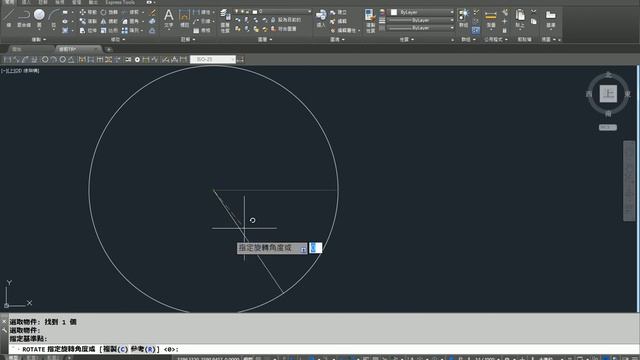Image resolution: width=640 pixels, height=360 pixels.
Task: Click East (東) on the ViewCube compass
Action: coord(627,94)
